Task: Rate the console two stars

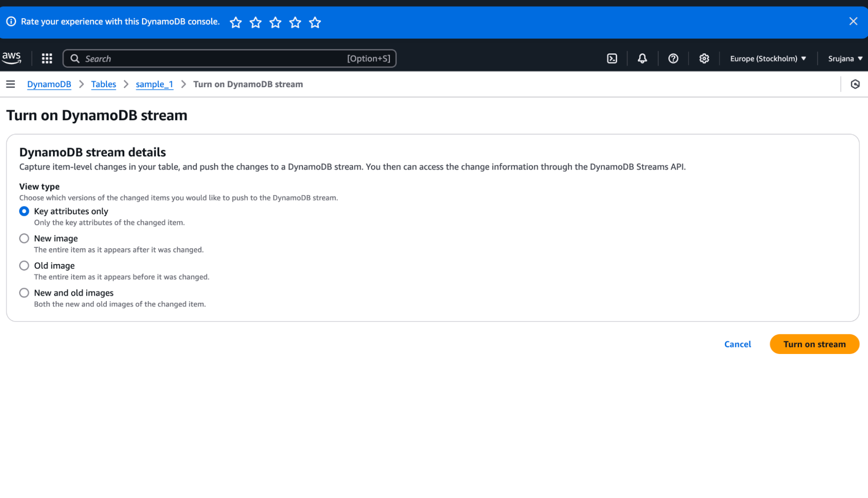Action: coord(256,22)
